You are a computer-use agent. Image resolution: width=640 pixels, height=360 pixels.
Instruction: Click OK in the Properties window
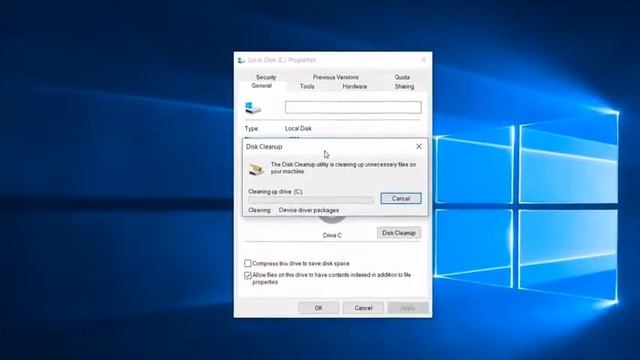(x=318, y=308)
